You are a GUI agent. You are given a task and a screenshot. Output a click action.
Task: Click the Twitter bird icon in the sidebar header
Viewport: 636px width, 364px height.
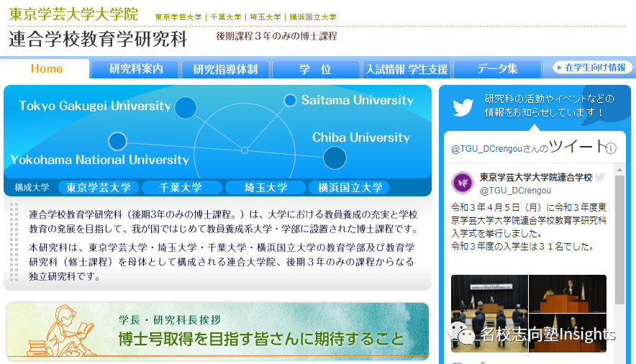point(463,107)
